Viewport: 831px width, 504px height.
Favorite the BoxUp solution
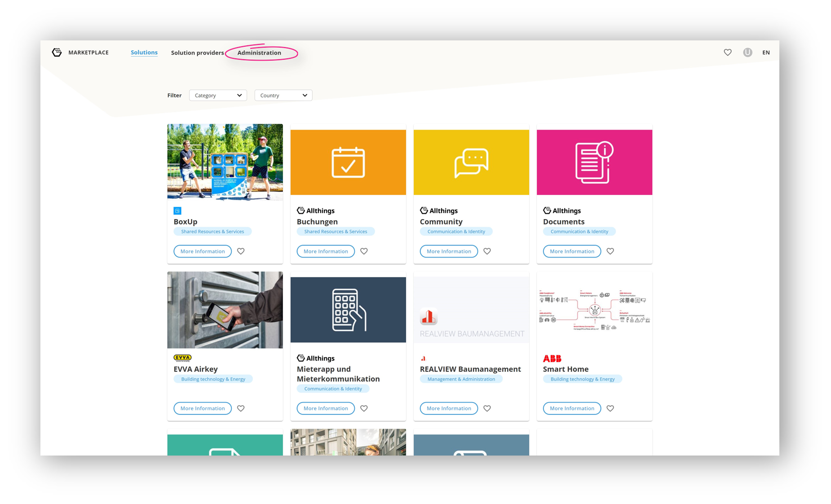point(241,251)
